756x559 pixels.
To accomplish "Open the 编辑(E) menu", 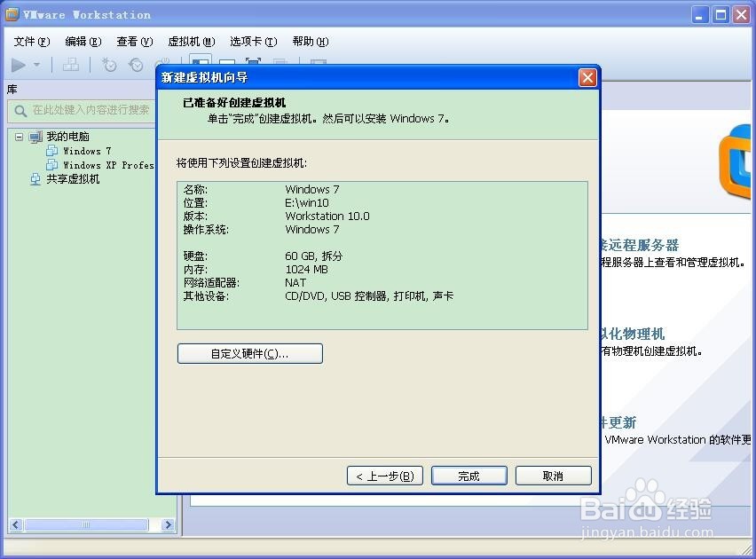I will 83,42.
